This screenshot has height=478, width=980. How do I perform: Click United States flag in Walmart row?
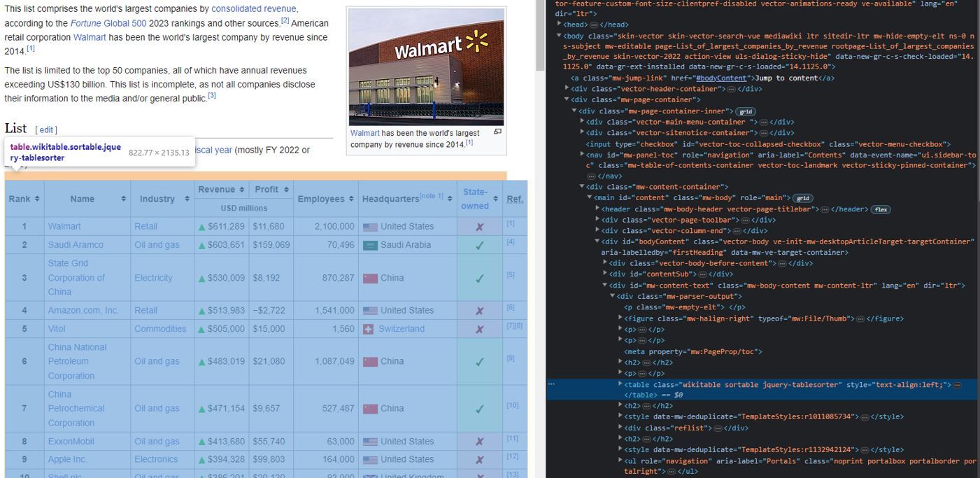tap(370, 227)
